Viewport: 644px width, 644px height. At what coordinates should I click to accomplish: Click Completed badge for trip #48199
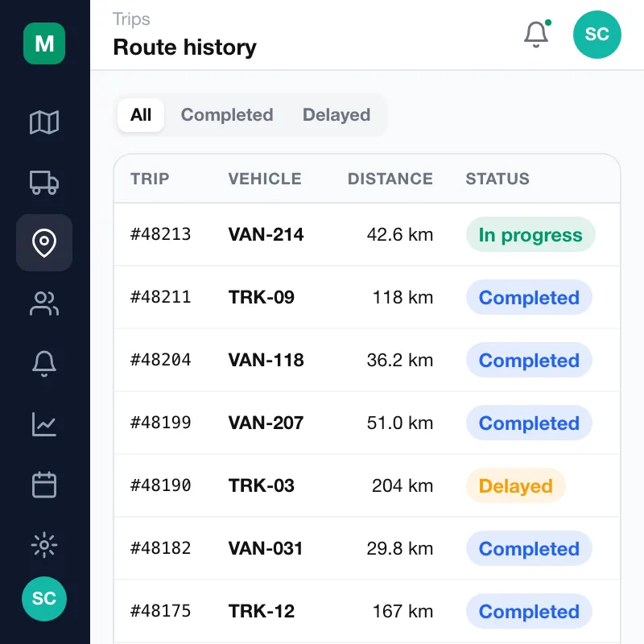coord(529,423)
